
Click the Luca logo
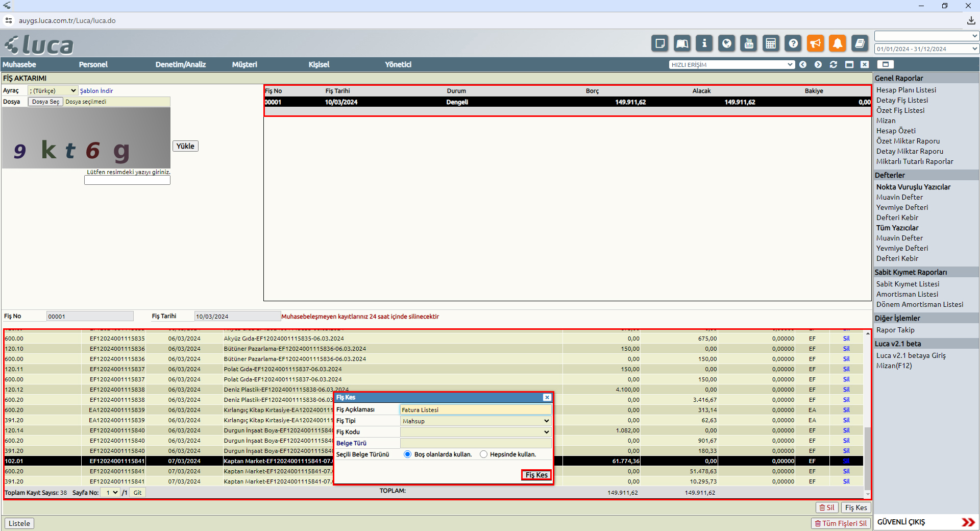[39, 45]
